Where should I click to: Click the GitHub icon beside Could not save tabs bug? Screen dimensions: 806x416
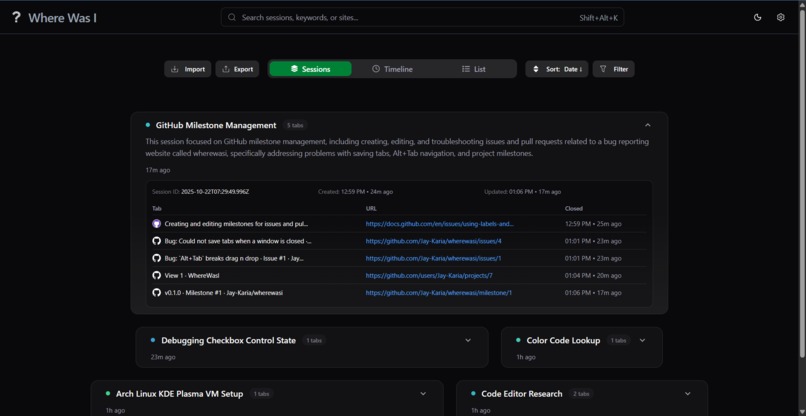click(x=157, y=241)
